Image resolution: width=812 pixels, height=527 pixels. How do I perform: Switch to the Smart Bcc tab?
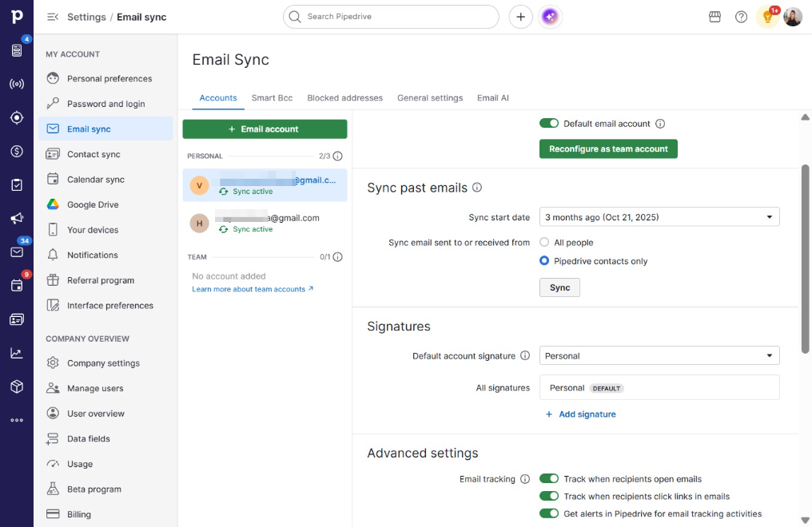click(x=272, y=97)
